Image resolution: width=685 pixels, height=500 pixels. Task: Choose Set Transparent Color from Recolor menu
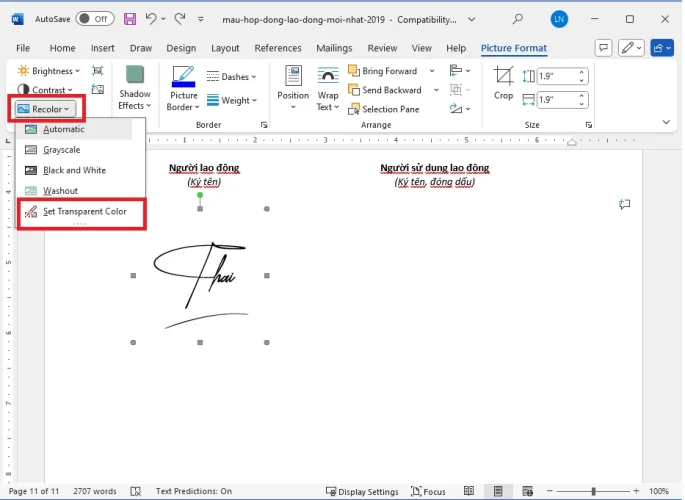(84, 212)
